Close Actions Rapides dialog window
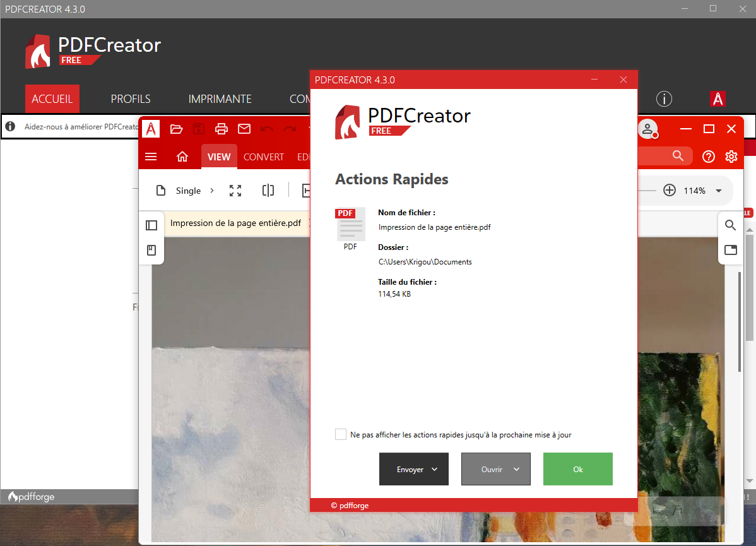This screenshot has width=756, height=546. (x=623, y=80)
